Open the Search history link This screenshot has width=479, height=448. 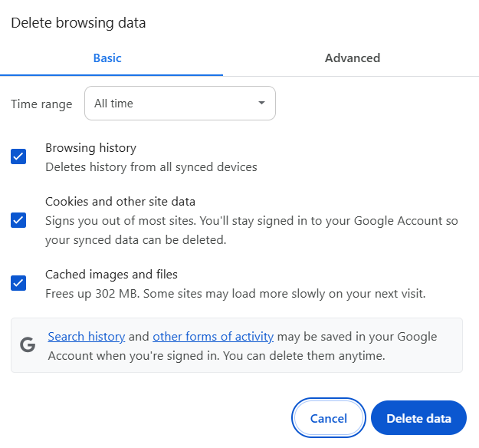coord(86,337)
